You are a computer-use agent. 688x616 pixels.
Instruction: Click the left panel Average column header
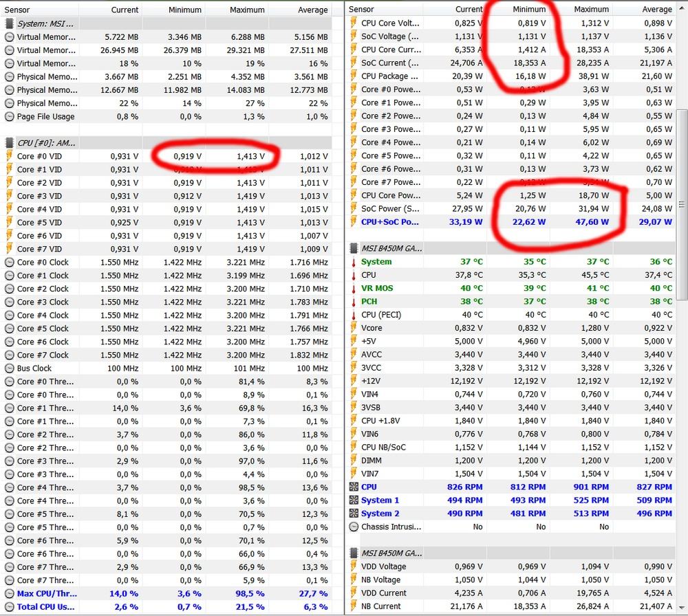pos(300,9)
